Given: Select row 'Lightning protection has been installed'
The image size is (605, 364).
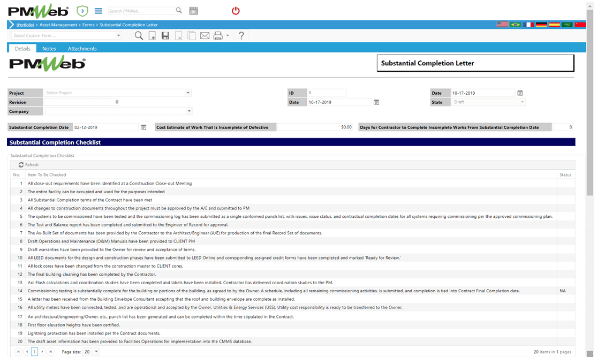Looking at the screenshot, I should pos(292,333).
